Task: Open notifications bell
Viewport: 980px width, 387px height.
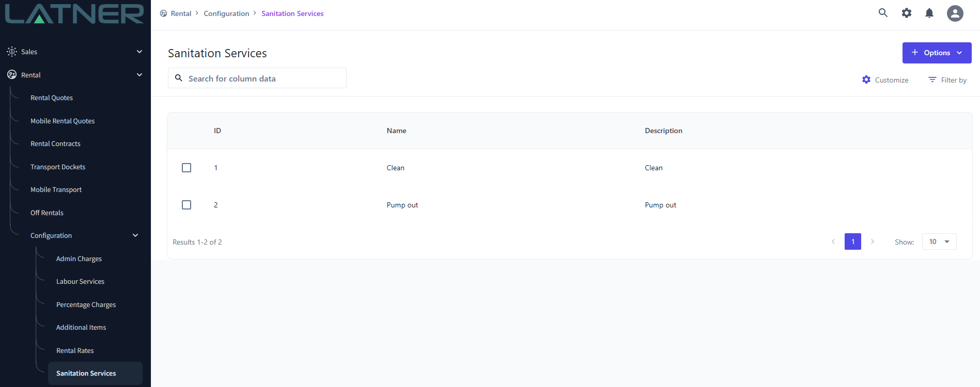Action: point(929,13)
